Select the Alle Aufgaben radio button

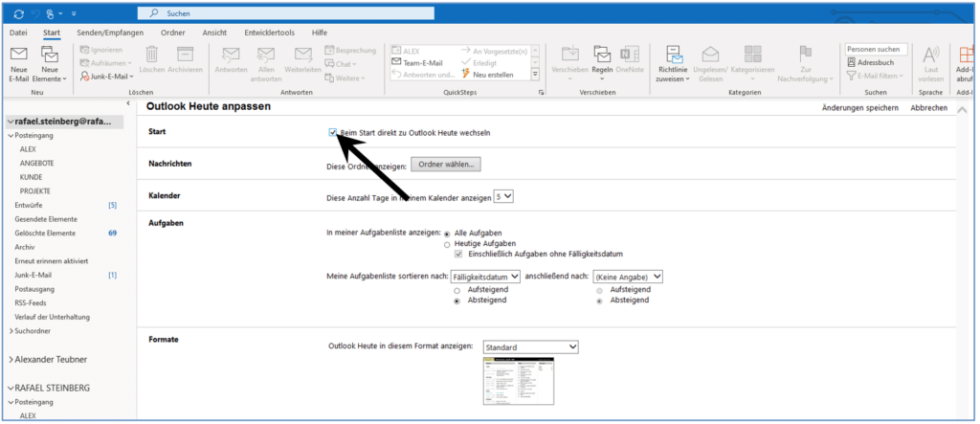tap(447, 234)
